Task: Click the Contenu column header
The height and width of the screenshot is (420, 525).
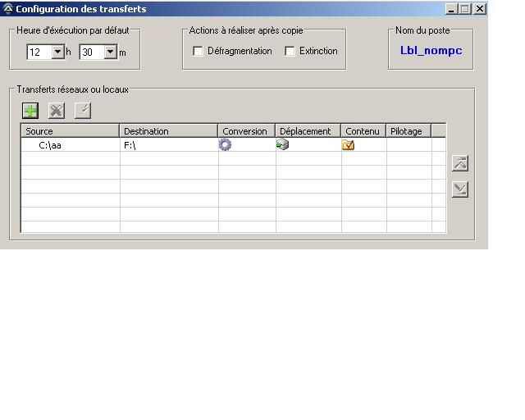Action: (x=363, y=131)
